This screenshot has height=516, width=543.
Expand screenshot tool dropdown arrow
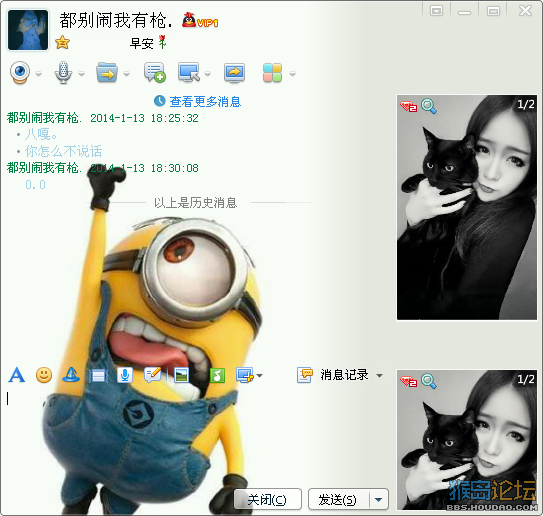click(x=259, y=375)
